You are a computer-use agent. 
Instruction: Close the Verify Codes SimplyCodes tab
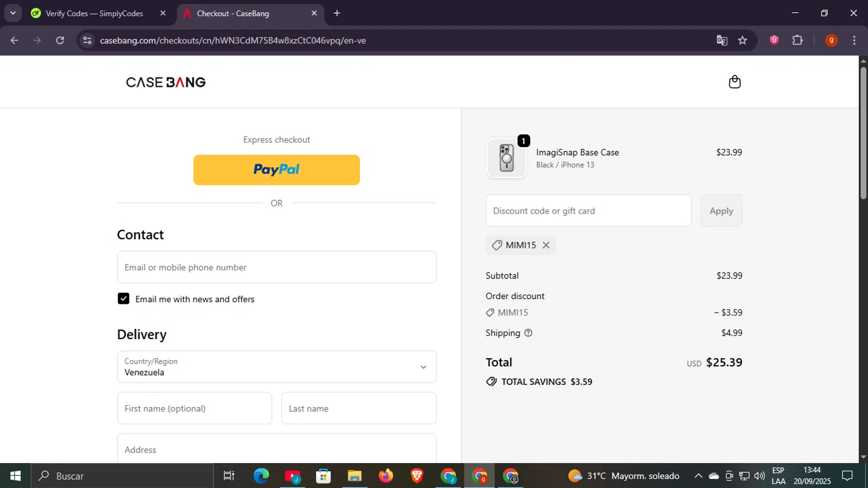tap(163, 13)
